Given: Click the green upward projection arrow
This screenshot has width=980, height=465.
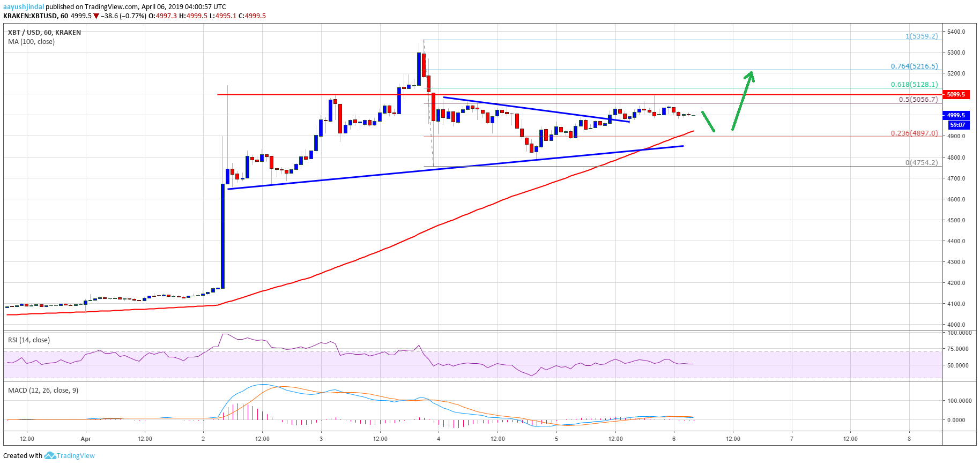Looking at the screenshot, I should (x=743, y=101).
